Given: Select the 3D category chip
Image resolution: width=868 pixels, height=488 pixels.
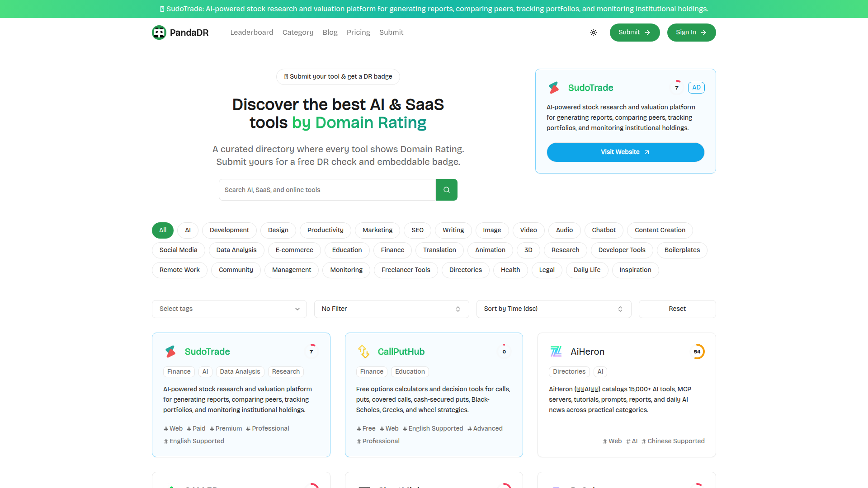Looking at the screenshot, I should [x=528, y=250].
